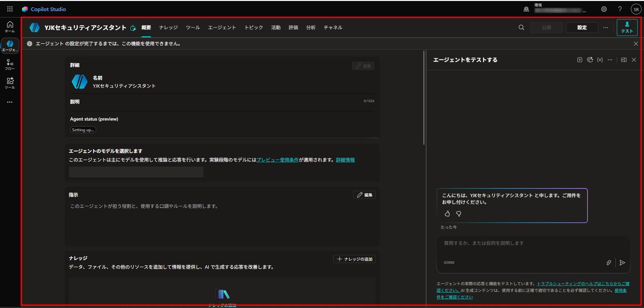Attach a file with the paperclip icon

(x=609, y=263)
